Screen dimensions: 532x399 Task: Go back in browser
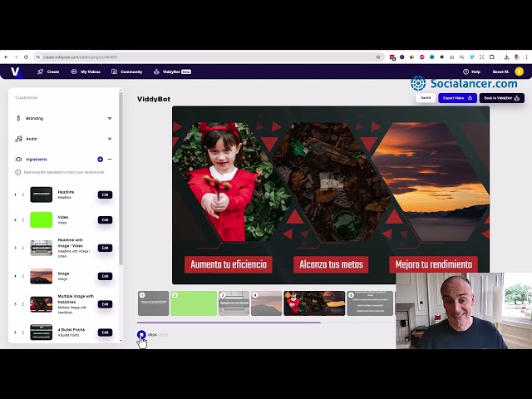point(6,57)
